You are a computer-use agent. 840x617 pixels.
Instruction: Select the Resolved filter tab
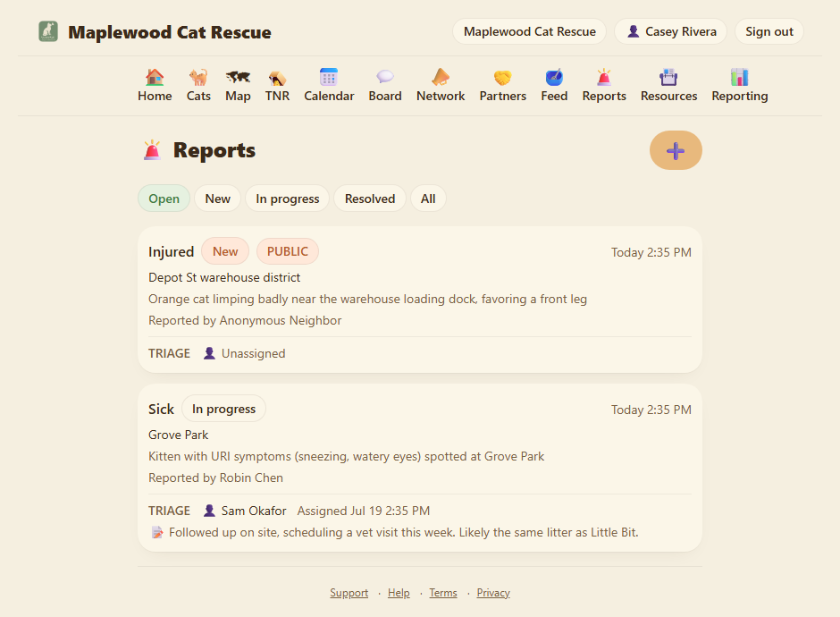tap(370, 199)
